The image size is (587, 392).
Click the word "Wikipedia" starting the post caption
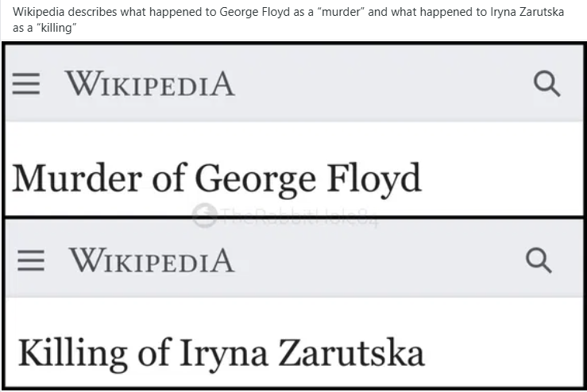click(37, 13)
